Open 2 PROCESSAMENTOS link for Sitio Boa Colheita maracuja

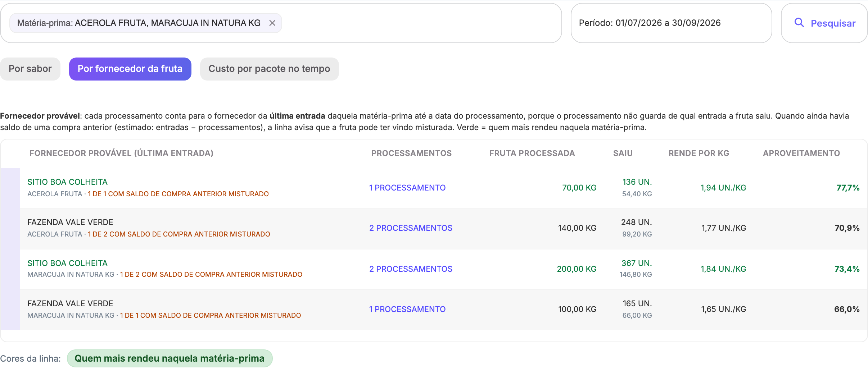(411, 269)
